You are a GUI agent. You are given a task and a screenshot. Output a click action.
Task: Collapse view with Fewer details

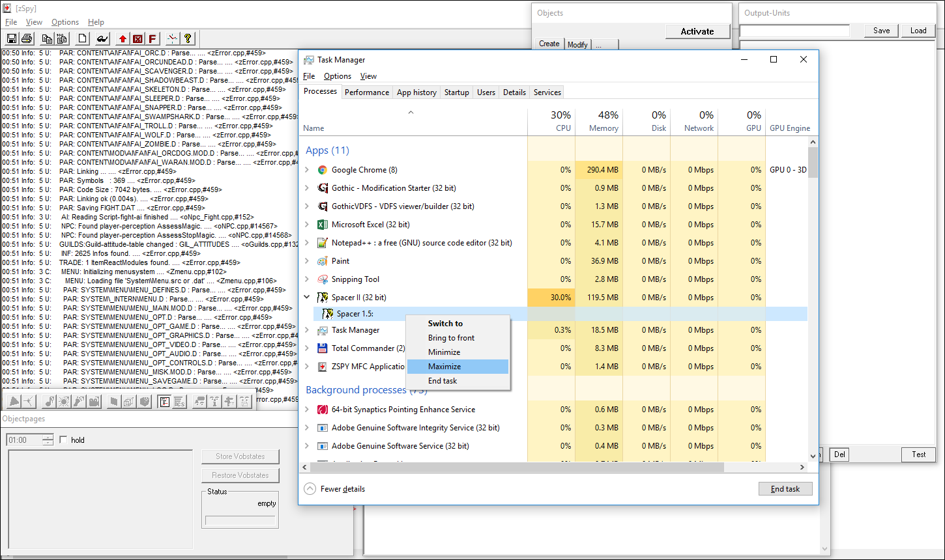coord(335,489)
